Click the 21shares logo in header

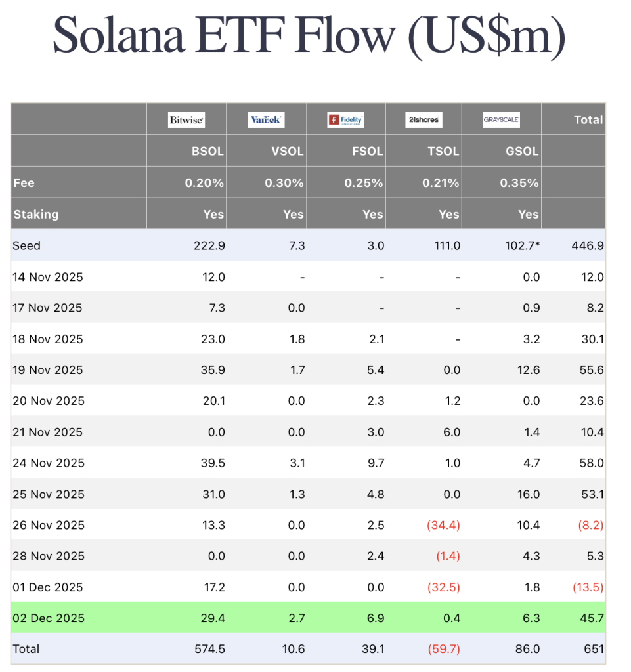pos(423,120)
